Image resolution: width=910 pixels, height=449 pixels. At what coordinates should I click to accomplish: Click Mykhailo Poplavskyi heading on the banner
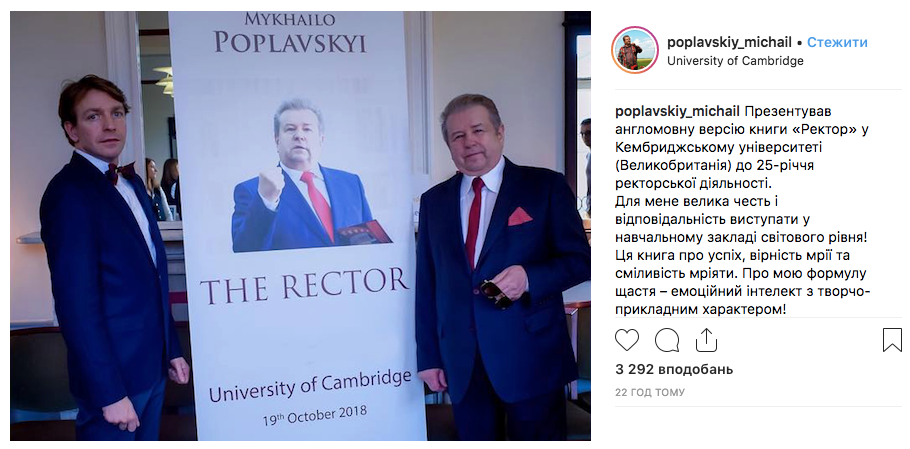(x=290, y=33)
